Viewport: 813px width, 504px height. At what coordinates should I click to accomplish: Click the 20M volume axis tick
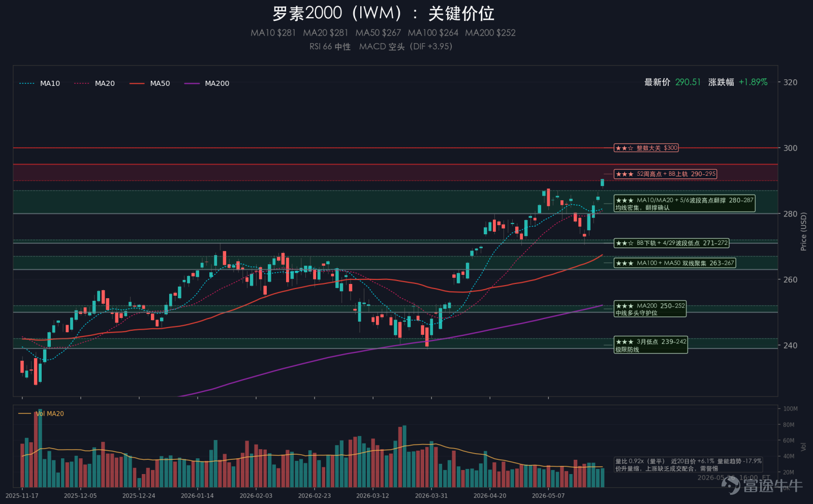tap(789, 472)
